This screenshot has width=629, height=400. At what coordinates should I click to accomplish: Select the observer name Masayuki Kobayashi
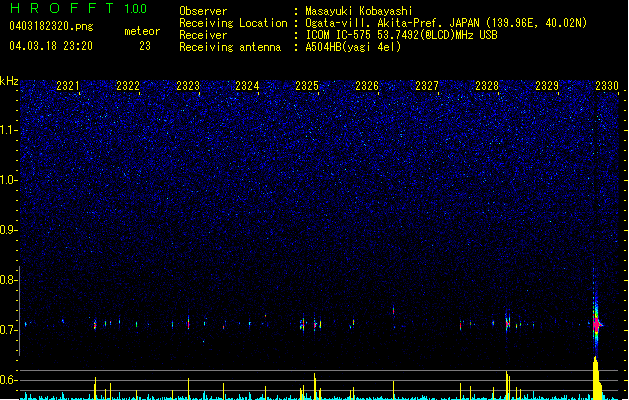(359, 11)
